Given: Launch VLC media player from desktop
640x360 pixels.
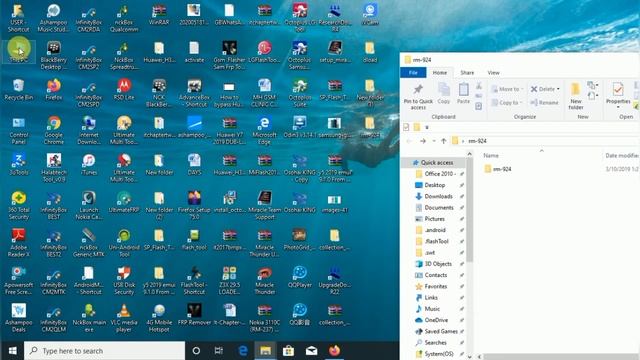Looking at the screenshot, I should click(124, 318).
